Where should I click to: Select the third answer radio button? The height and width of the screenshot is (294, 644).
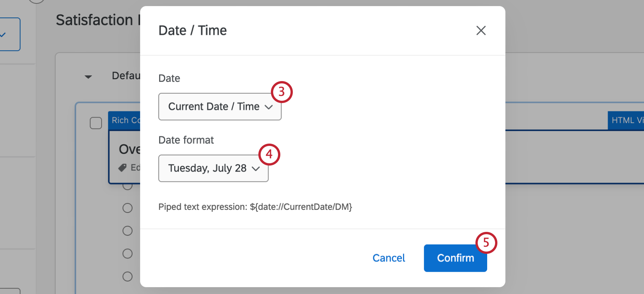tap(128, 231)
